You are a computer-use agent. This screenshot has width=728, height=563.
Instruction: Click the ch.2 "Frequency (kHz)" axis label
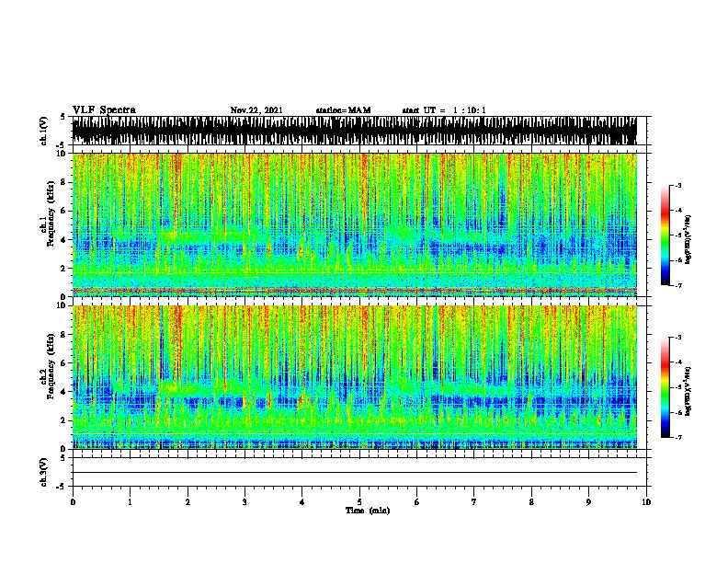point(51,366)
